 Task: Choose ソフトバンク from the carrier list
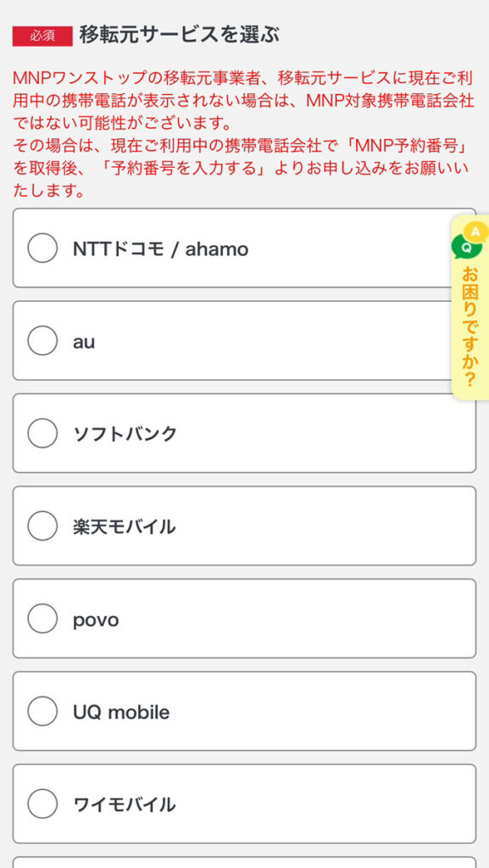click(x=41, y=433)
